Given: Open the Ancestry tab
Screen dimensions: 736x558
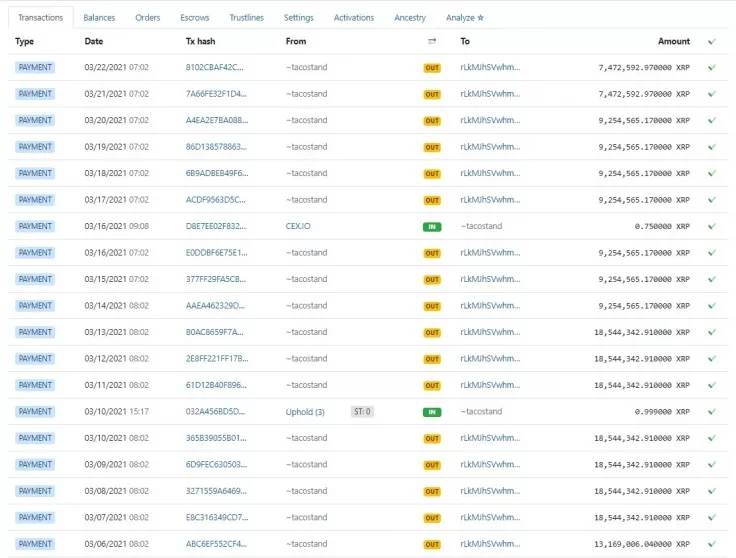Looking at the screenshot, I should click(410, 18).
